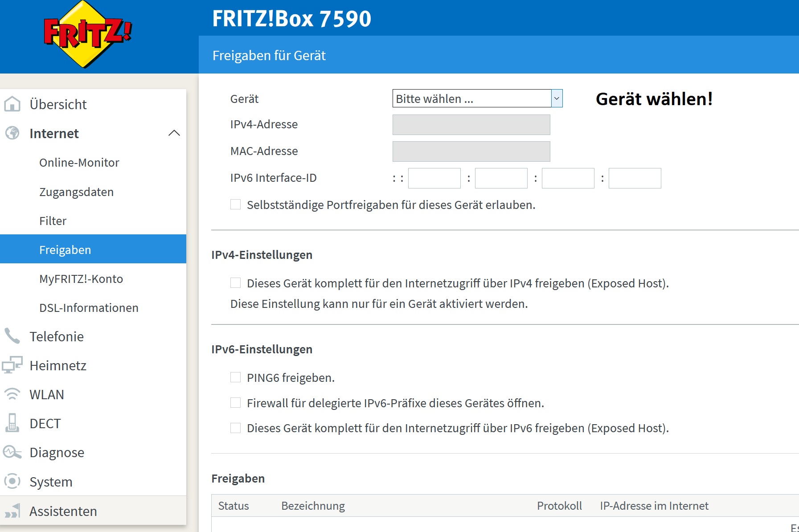Click the 'Freigaben für Gerät' page heading
Viewport: 799px width, 532px height.
point(269,55)
